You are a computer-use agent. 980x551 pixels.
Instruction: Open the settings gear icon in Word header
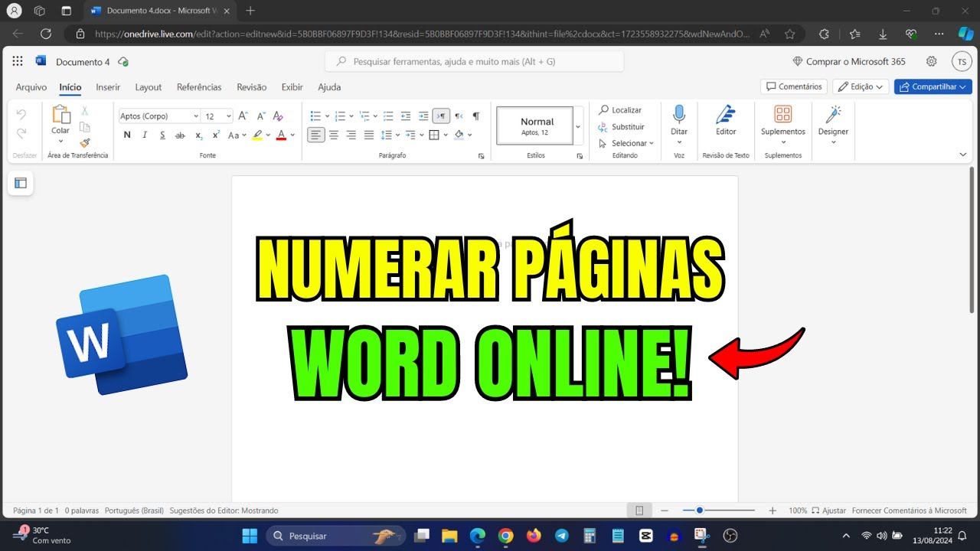tap(932, 61)
